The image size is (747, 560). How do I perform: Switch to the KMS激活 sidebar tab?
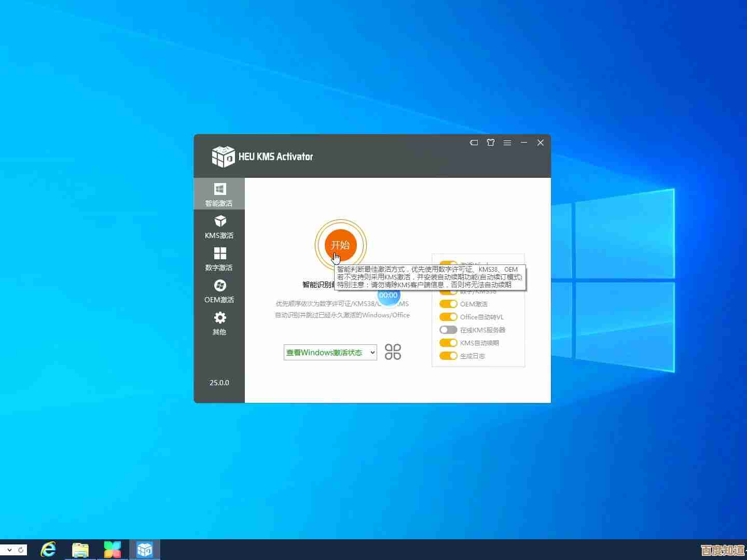tap(219, 226)
